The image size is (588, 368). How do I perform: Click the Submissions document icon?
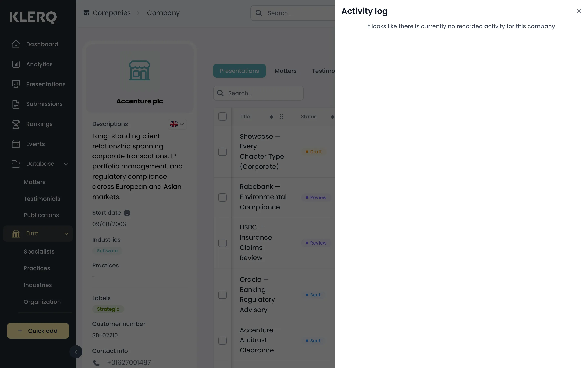click(16, 104)
